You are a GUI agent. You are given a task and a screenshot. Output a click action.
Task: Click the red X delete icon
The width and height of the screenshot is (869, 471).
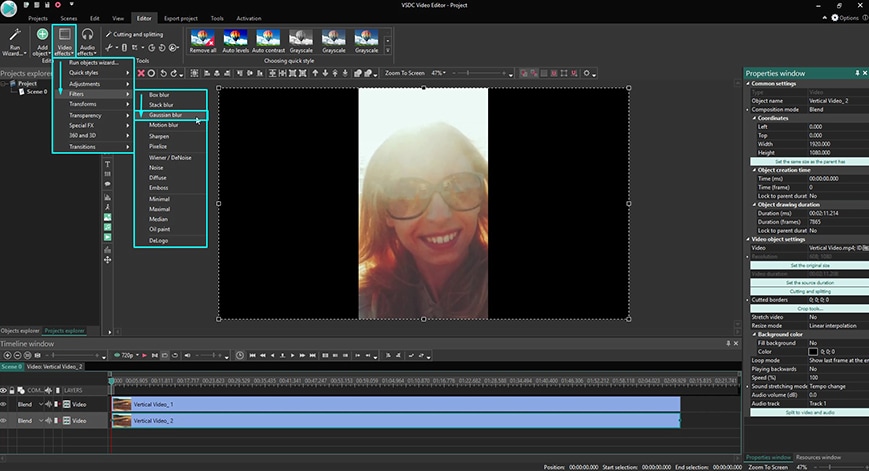click(x=141, y=73)
